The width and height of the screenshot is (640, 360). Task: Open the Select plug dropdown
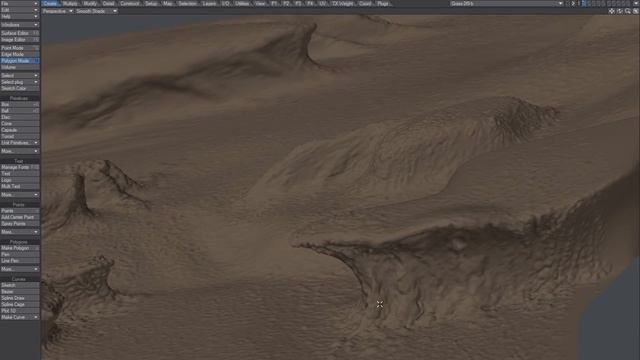[20, 82]
